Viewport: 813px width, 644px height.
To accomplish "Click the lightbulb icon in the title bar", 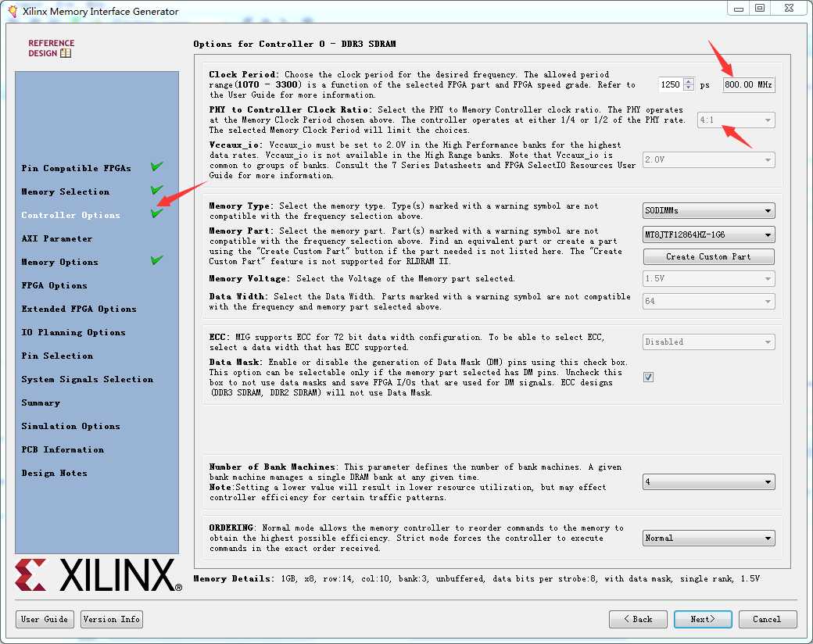I will [x=13, y=12].
